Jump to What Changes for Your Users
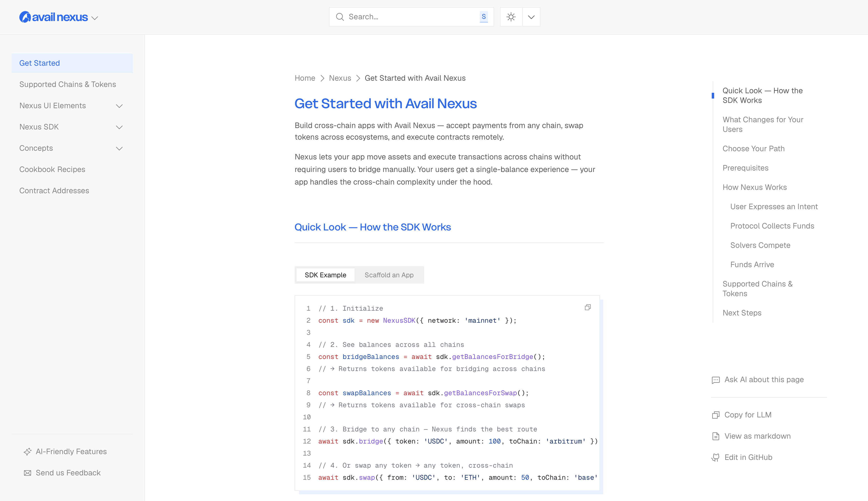This screenshot has width=868, height=501. pyautogui.click(x=763, y=124)
